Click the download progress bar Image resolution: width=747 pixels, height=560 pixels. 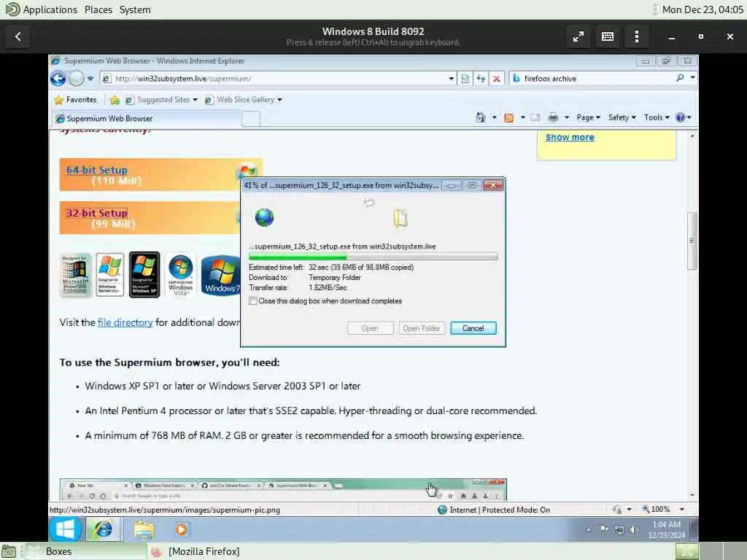click(x=373, y=257)
